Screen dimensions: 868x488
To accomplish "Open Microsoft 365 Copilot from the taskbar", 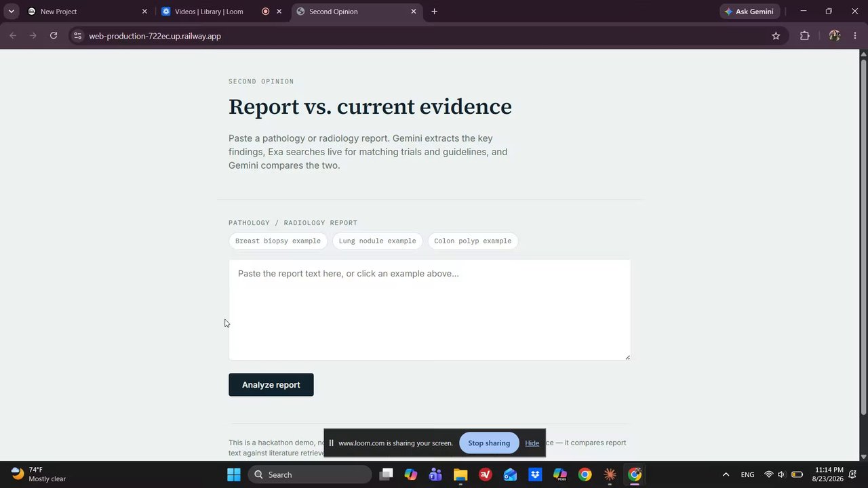I will 559,474.
